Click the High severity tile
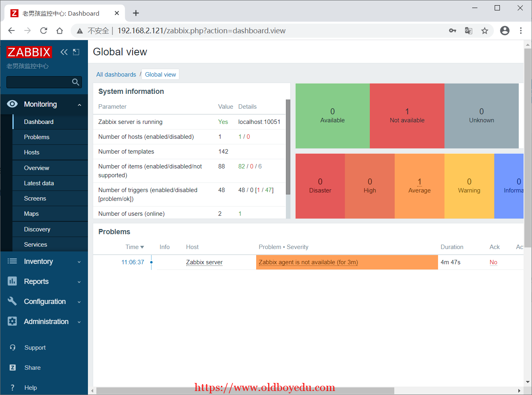Viewport: 532px width, 395px height. (370, 186)
